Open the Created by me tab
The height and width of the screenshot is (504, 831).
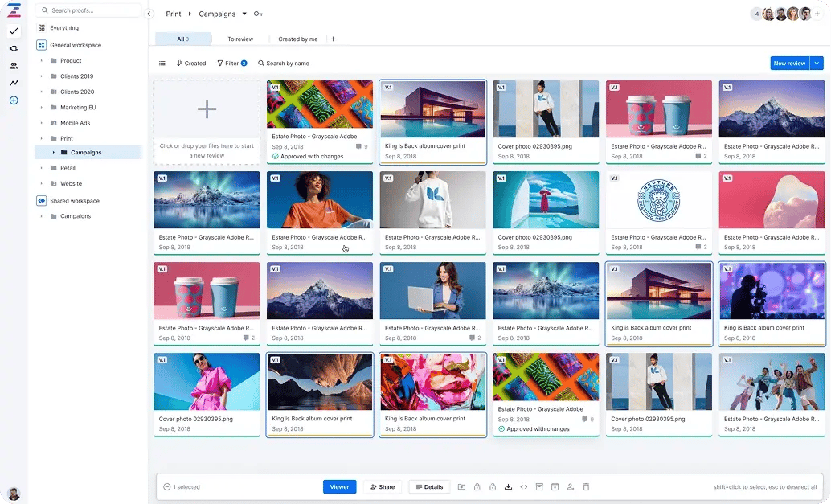click(x=297, y=38)
